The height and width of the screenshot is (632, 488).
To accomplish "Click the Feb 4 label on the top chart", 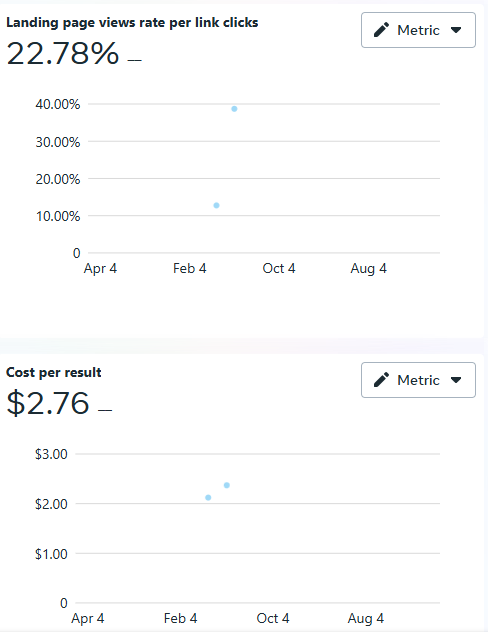I will pos(189,268).
